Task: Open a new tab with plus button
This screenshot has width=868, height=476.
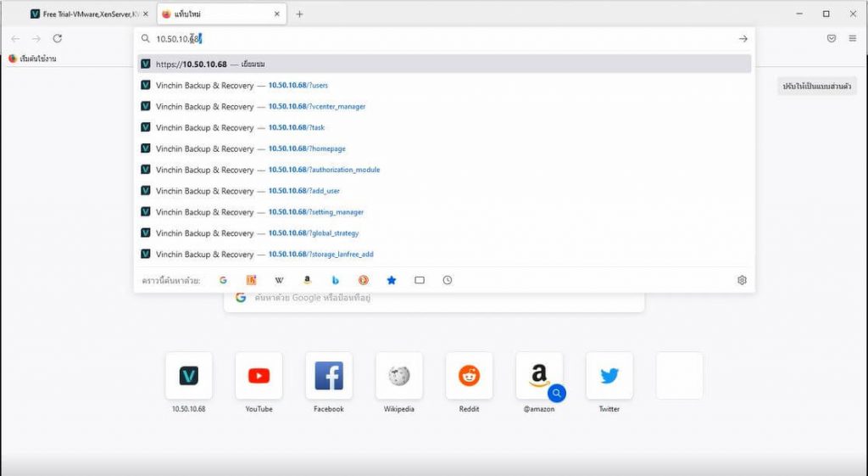Action: (x=299, y=14)
